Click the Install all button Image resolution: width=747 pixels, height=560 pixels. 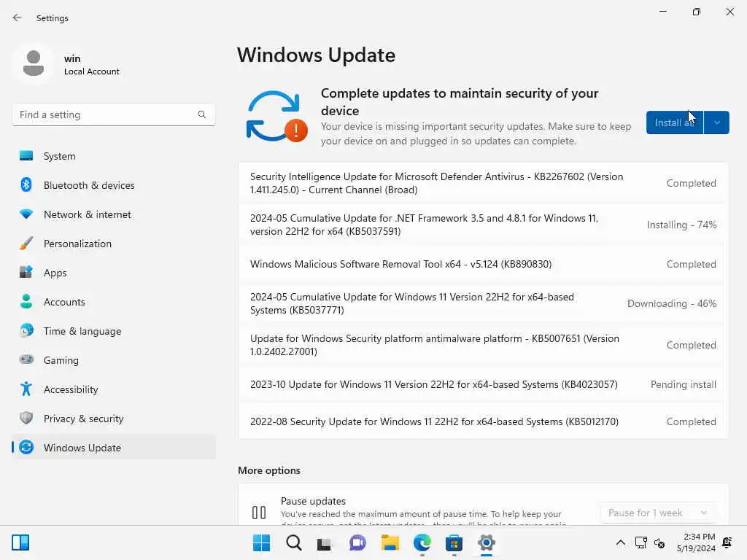(x=675, y=122)
